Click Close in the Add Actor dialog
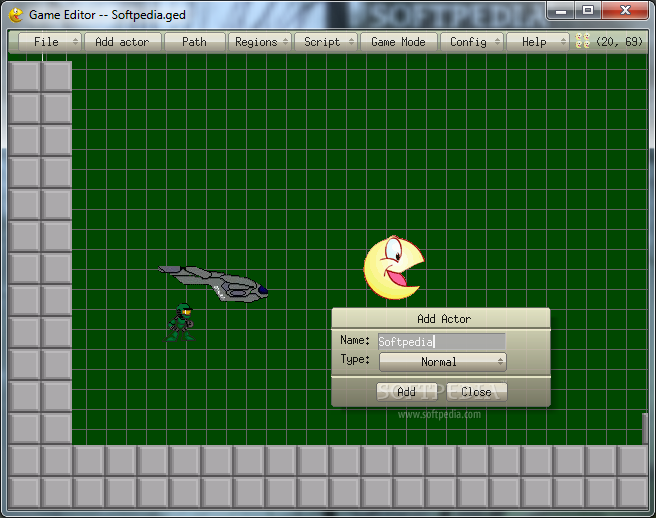Viewport: 656px width, 518px height. coord(477,392)
